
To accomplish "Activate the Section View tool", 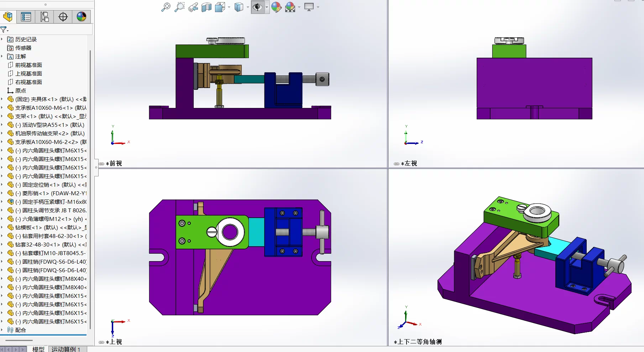I will tap(206, 7).
